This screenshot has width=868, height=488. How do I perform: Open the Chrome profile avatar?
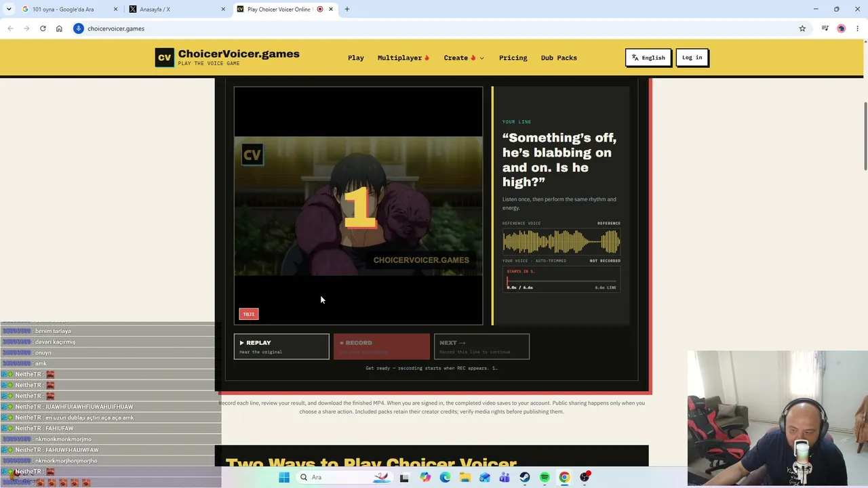coord(842,28)
